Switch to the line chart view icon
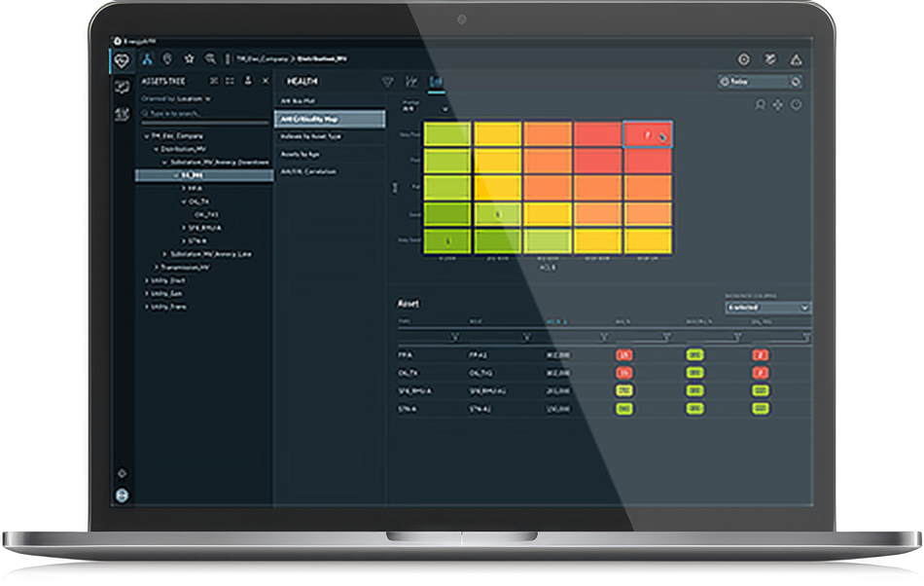 [412, 82]
